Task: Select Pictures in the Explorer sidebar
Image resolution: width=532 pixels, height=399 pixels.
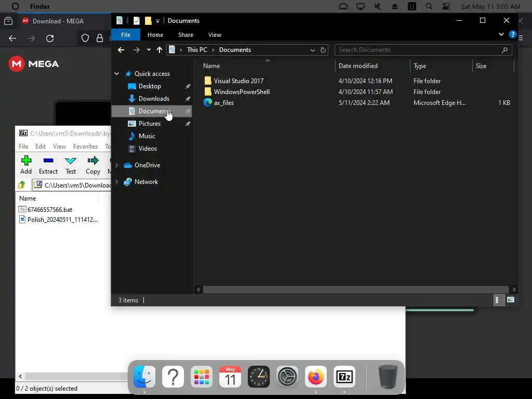Action: point(149,124)
